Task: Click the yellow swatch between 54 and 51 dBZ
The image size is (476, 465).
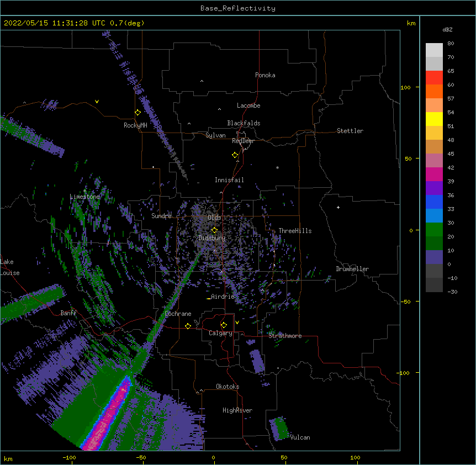Action: (434, 119)
